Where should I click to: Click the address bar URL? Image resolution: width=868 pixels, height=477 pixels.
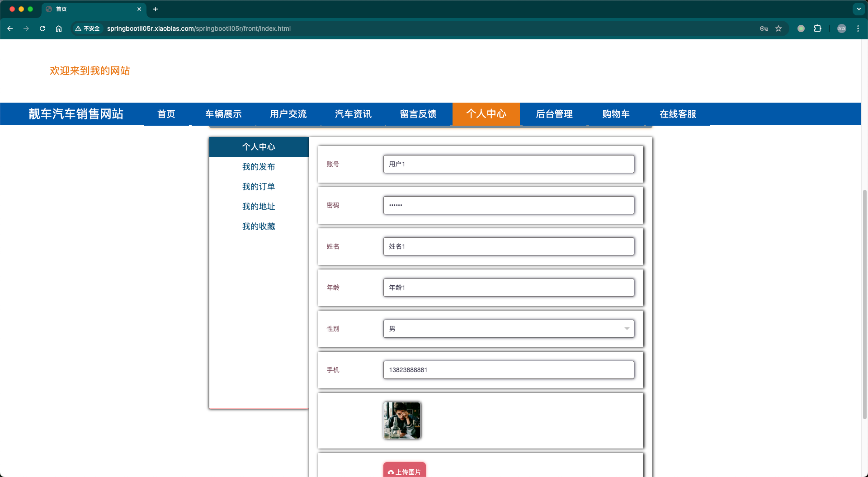coord(199,28)
